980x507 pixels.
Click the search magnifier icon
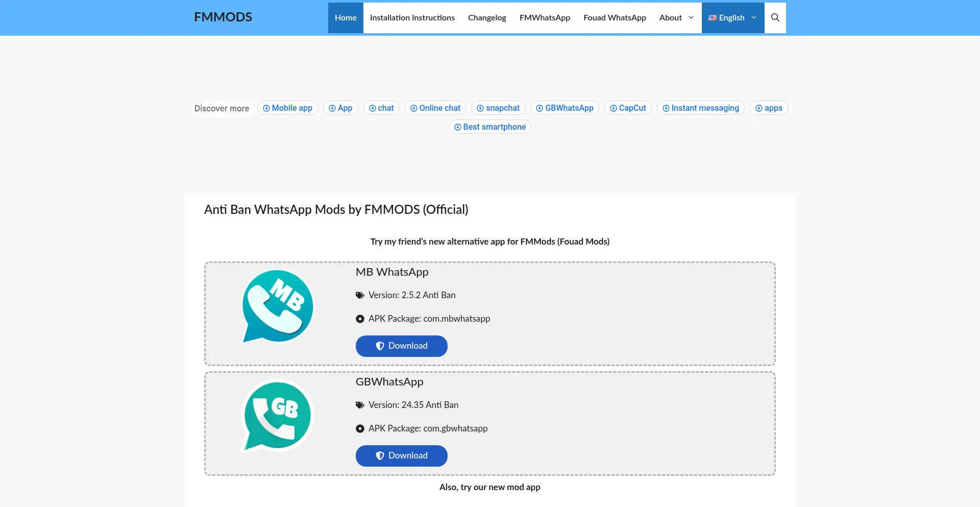click(775, 17)
